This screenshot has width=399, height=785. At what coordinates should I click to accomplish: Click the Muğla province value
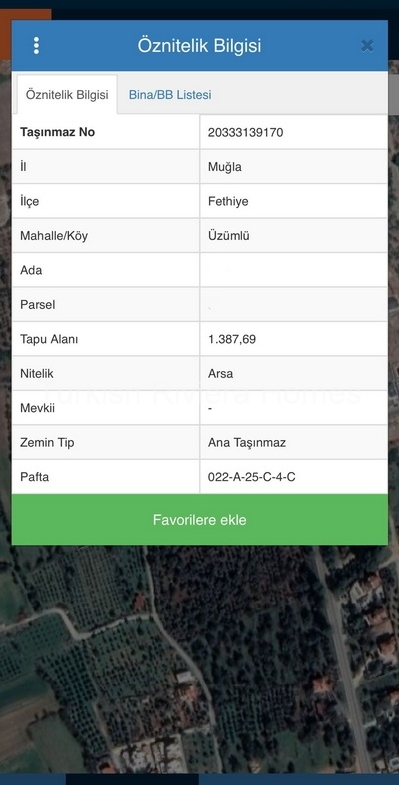(225, 167)
